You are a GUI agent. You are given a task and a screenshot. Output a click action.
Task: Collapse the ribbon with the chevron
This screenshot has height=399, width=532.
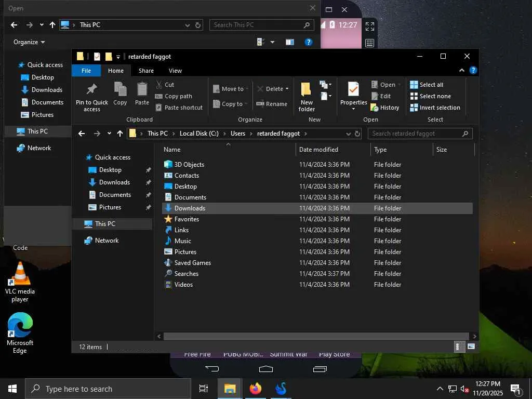(461, 71)
